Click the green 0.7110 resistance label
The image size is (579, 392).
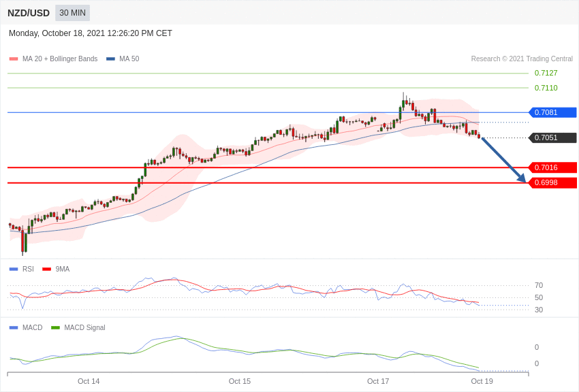[x=546, y=88]
